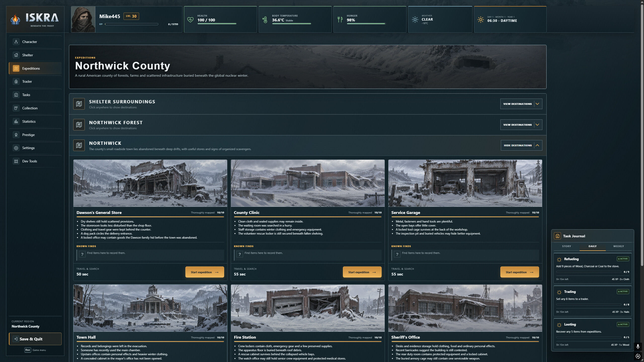Open the Tasks checklist icon
Image resolution: width=644 pixels, height=362 pixels.
[16, 95]
